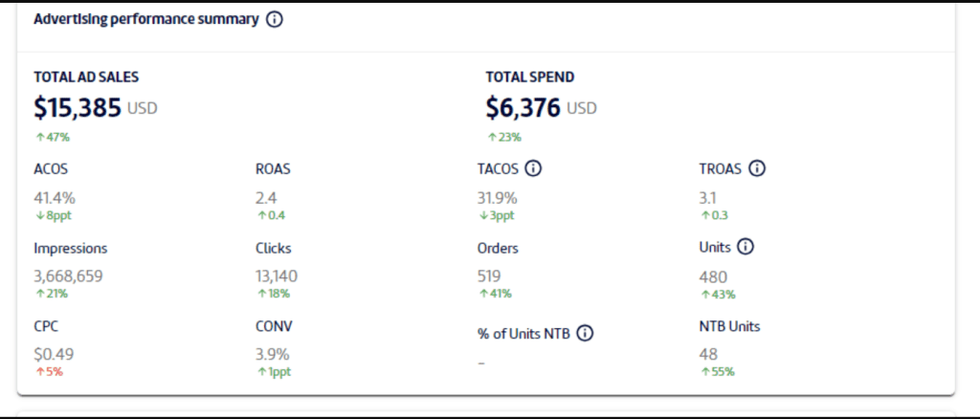Select the ROAS 2.4 value

pos(265,198)
